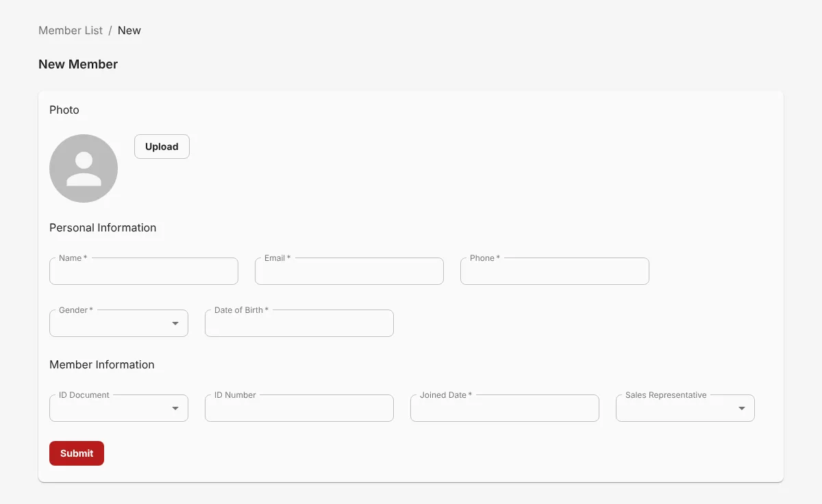Viewport: 822px width, 504px height.
Task: Open the Sales Representative dropdown
Action: pyautogui.click(x=685, y=408)
